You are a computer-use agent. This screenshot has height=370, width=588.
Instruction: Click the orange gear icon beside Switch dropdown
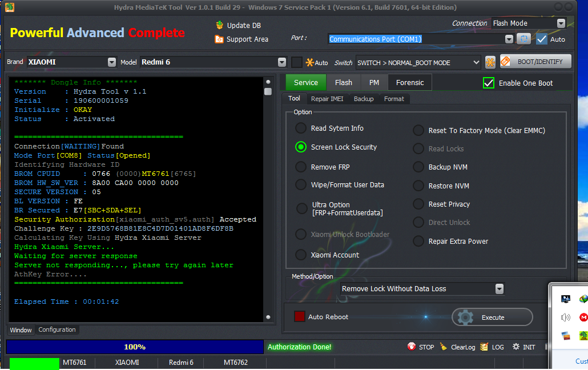pos(490,62)
